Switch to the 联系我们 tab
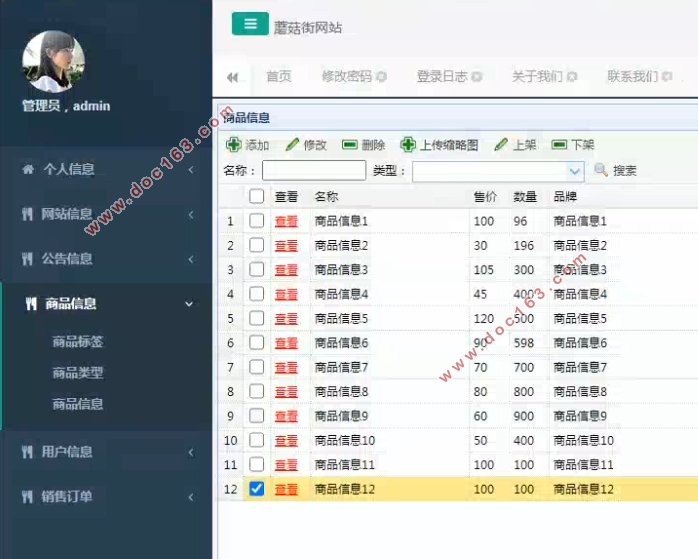Image resolution: width=698 pixels, height=559 pixels. tap(633, 77)
